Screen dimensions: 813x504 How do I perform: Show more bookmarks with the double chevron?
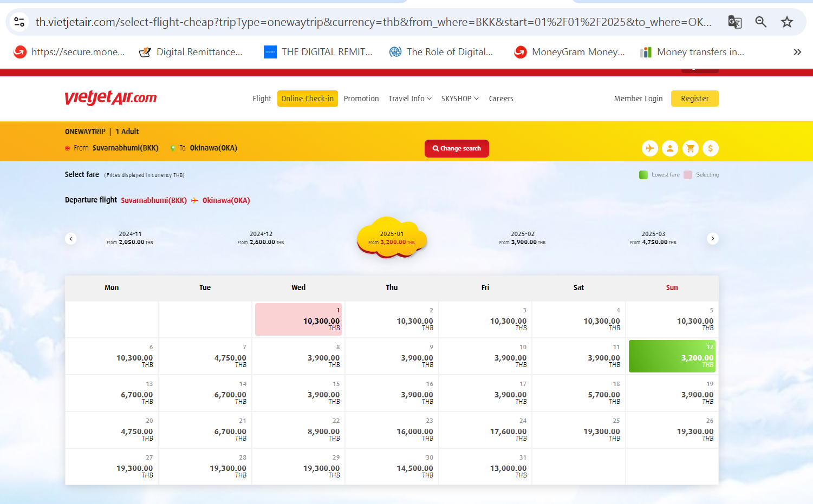(797, 52)
